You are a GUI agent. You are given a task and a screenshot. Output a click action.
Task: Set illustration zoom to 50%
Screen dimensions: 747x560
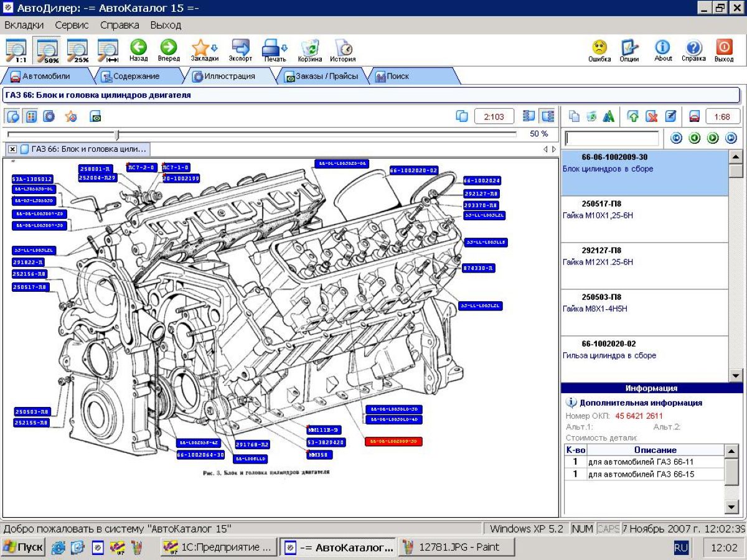[x=47, y=51]
